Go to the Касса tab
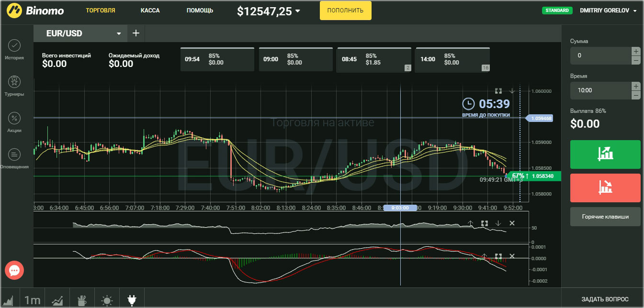The height and width of the screenshot is (308, 644). tap(150, 11)
